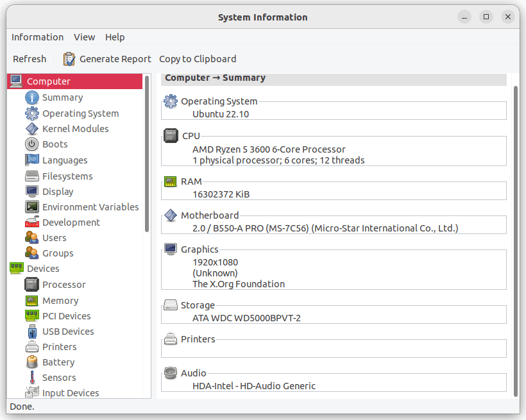Click the Battery icon in Devices
This screenshot has width=526, height=420.
[x=32, y=362]
